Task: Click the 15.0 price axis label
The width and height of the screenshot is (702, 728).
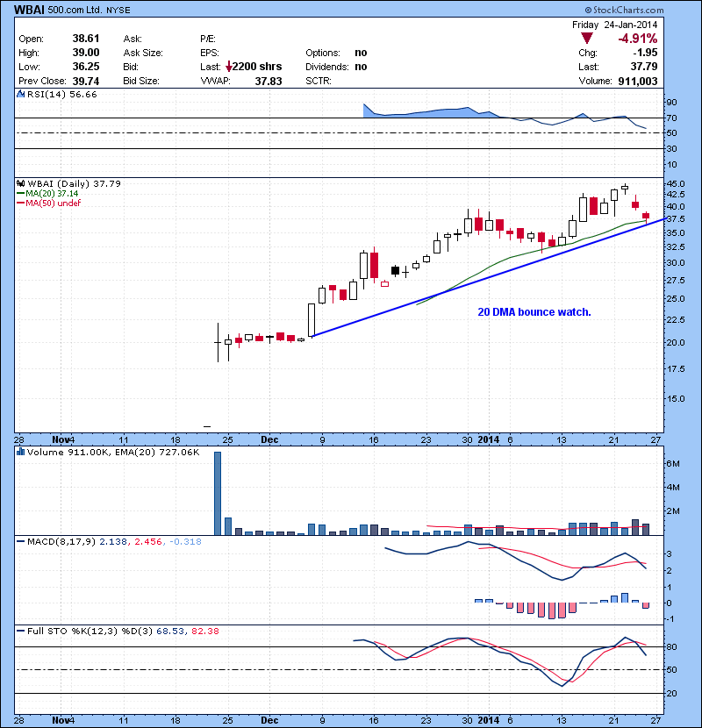Action: click(676, 399)
